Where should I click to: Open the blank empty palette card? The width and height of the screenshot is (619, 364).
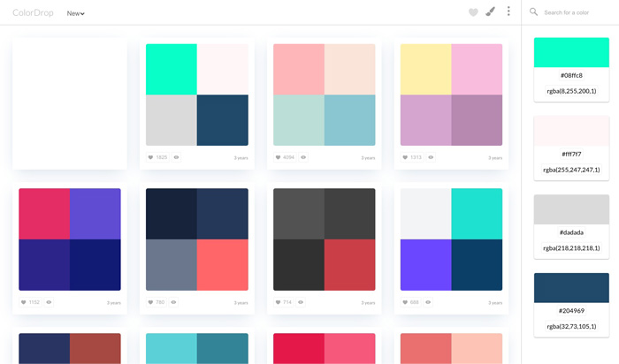coord(70,103)
